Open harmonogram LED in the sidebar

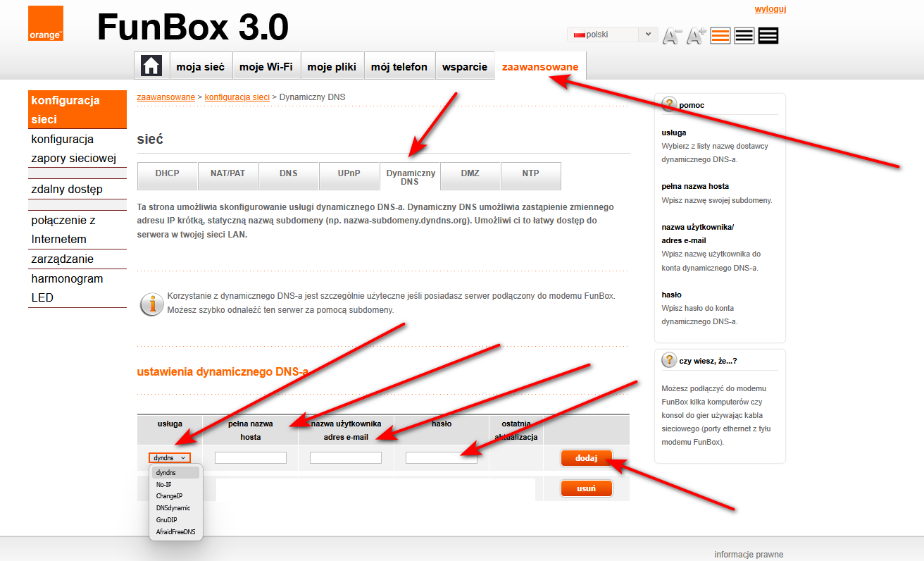(77, 288)
